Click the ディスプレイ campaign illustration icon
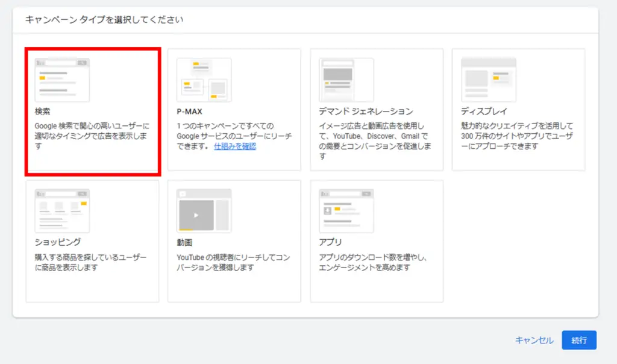 [x=489, y=80]
